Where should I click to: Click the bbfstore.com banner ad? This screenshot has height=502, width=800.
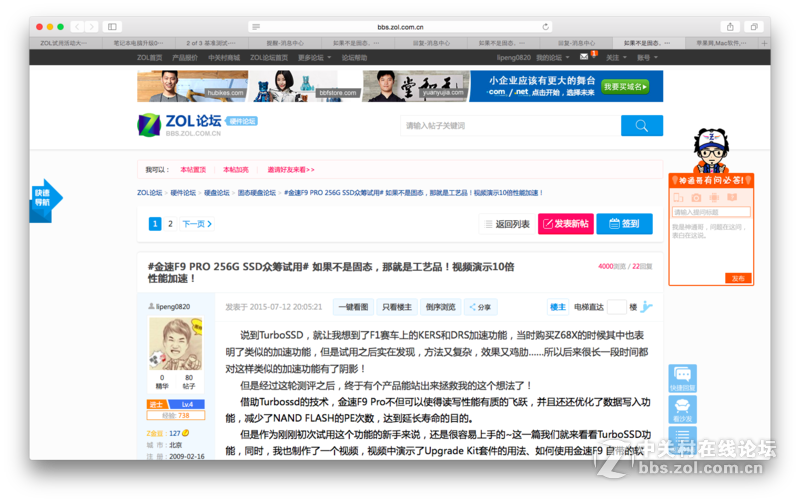point(305,86)
